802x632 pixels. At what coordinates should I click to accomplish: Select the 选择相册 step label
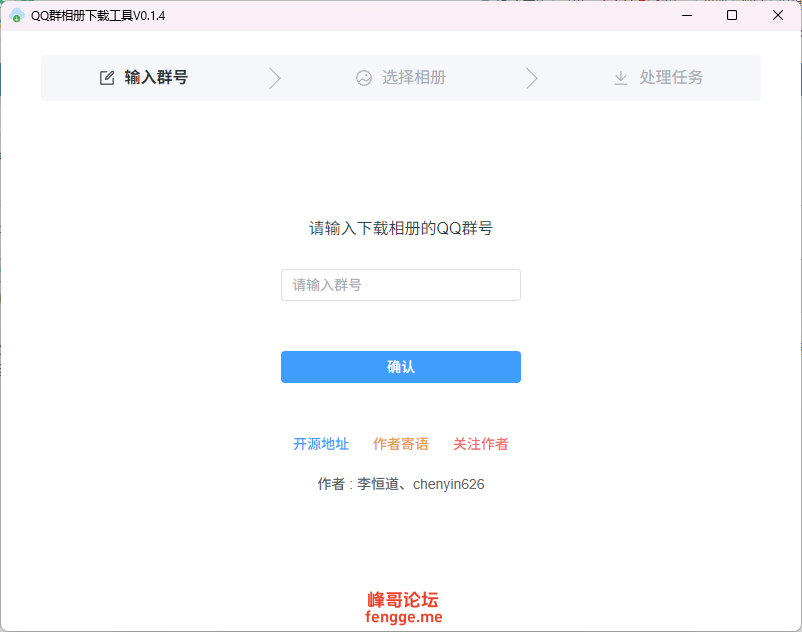pyautogui.click(x=414, y=77)
